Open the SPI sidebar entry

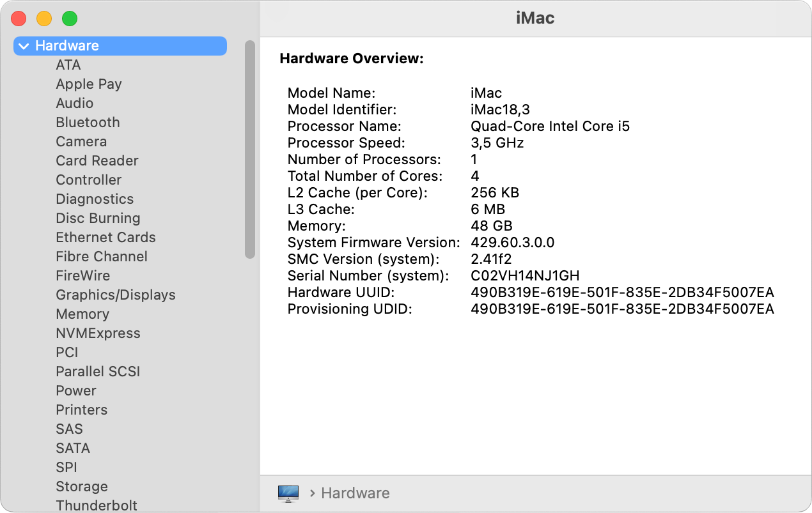(x=66, y=468)
